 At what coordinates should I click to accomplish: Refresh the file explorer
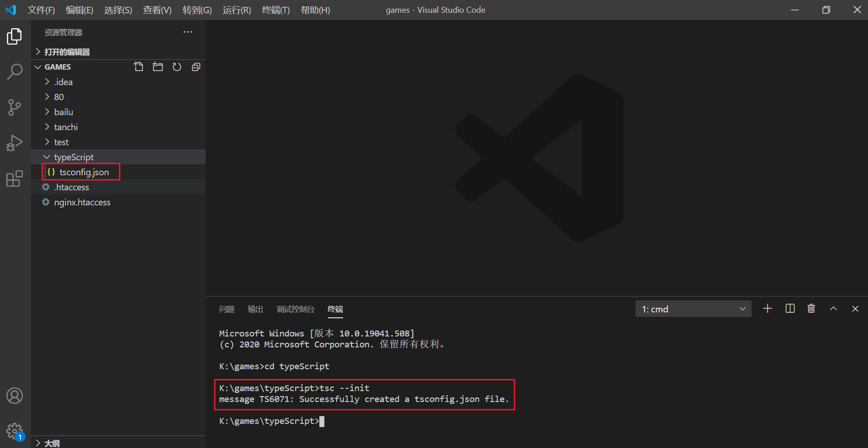point(177,66)
